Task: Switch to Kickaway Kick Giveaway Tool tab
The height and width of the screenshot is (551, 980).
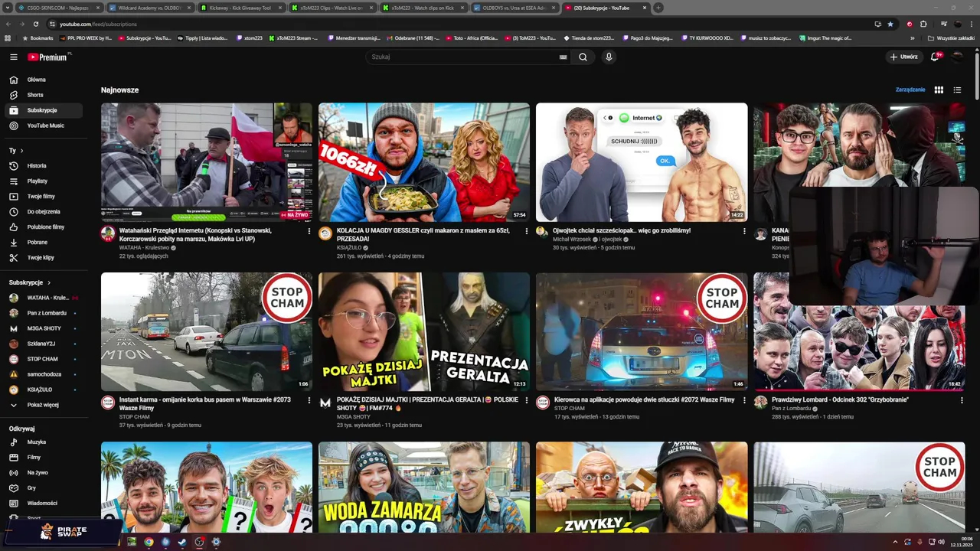Action: 240,8
